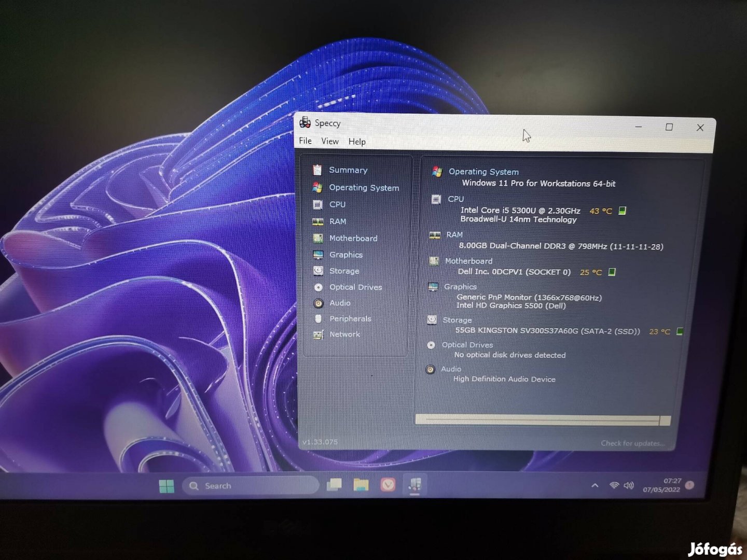Click the Check for updates link
The width and height of the screenshot is (747, 560).
632,443
